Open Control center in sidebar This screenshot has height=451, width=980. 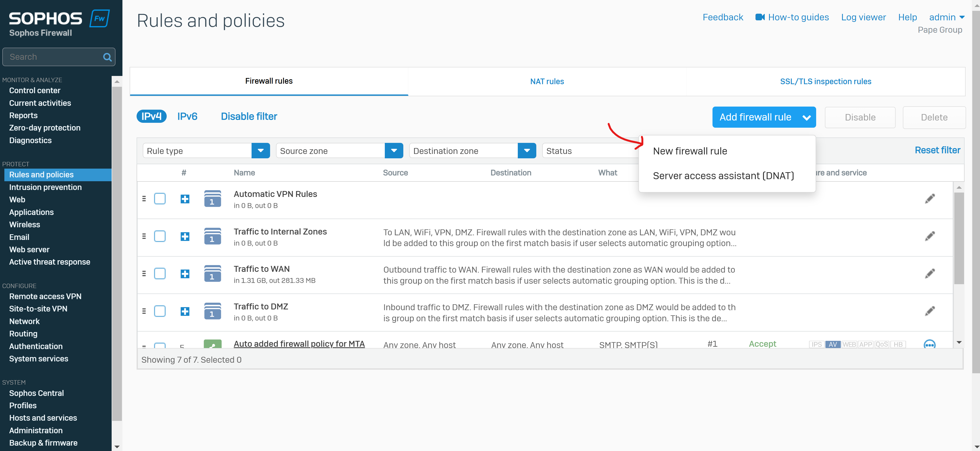click(35, 91)
